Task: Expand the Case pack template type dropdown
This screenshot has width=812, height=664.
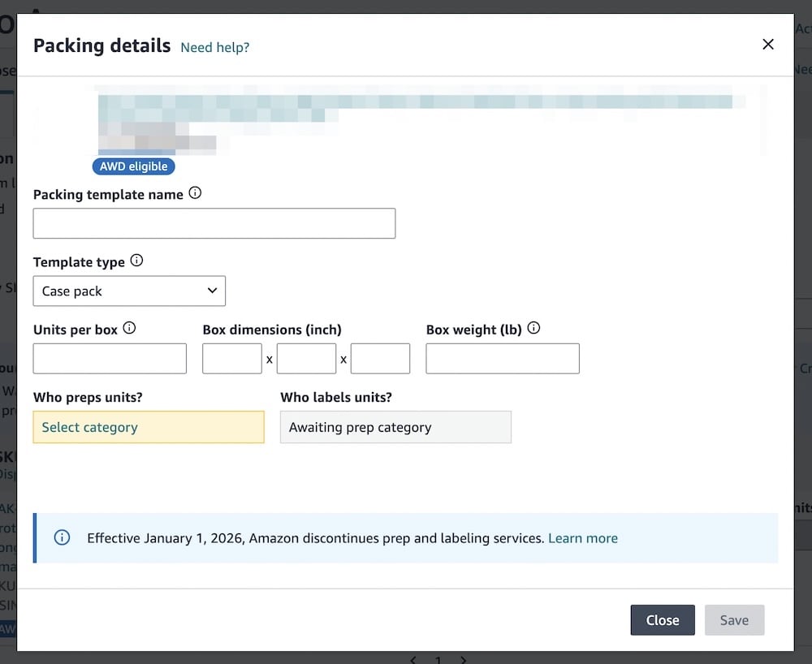Action: tap(129, 291)
